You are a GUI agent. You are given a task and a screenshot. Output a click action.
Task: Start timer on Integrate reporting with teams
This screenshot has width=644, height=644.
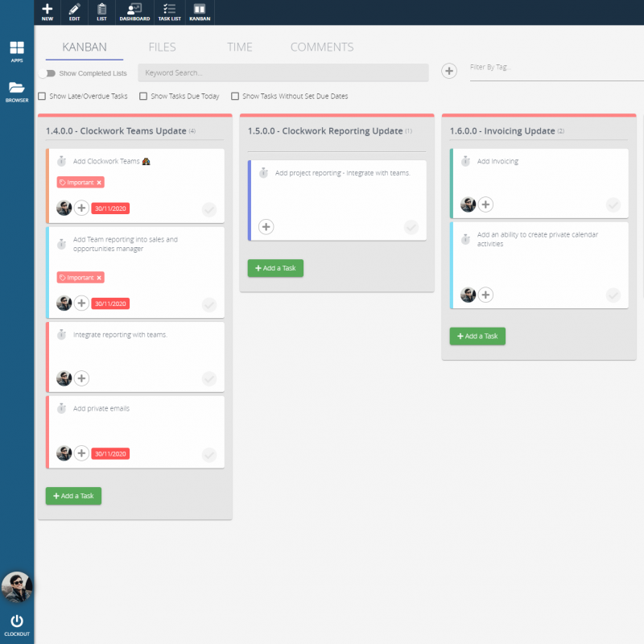62,335
